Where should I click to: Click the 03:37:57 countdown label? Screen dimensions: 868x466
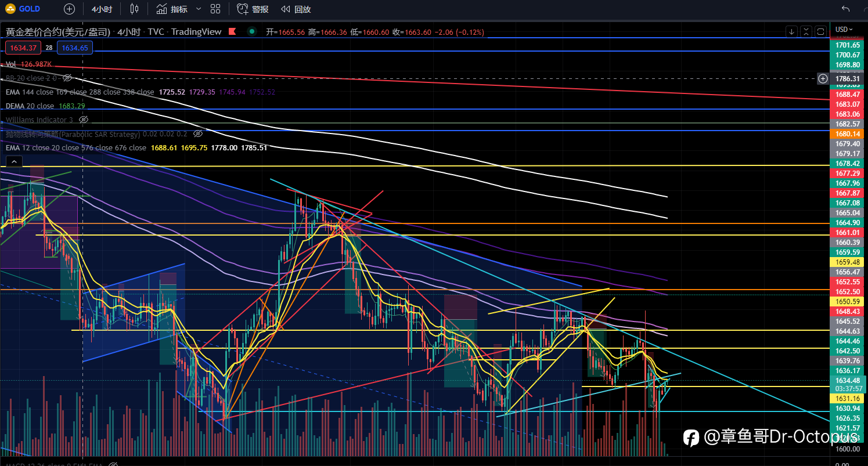(x=848, y=388)
